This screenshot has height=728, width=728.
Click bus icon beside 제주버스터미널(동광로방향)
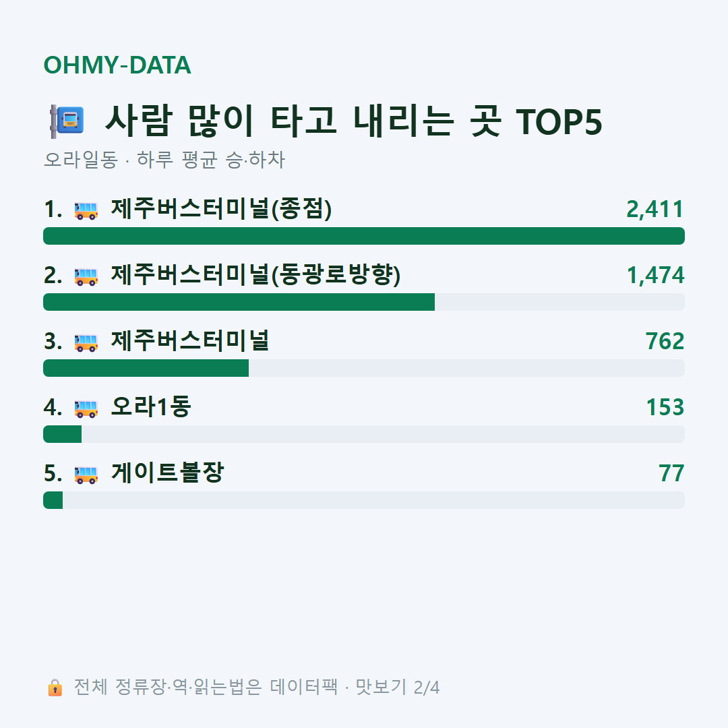click(86, 276)
